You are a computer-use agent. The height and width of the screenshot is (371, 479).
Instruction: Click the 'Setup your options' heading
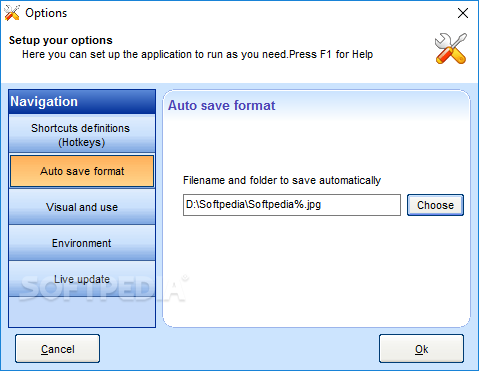coord(61,40)
